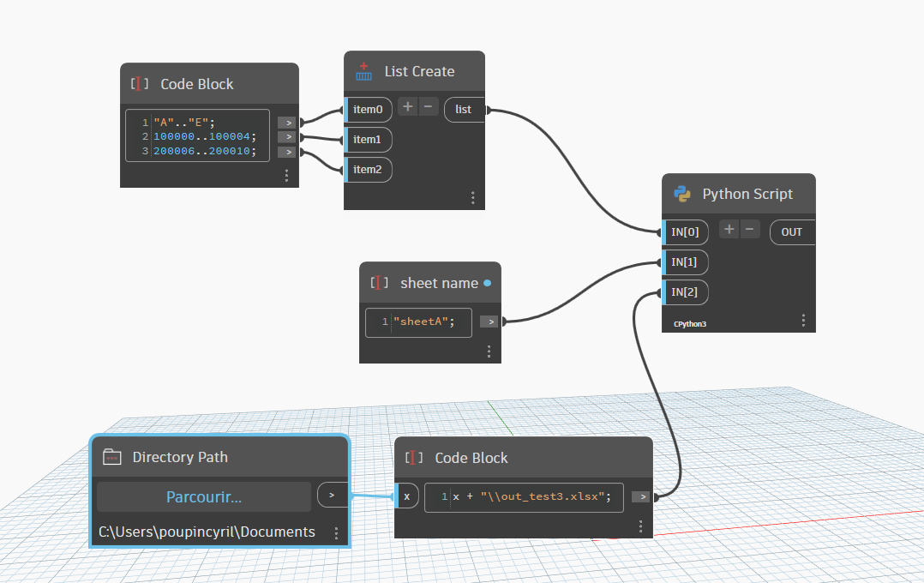Click output arrow of the sheet name node
Screen dimensions: 924x583
489,322
